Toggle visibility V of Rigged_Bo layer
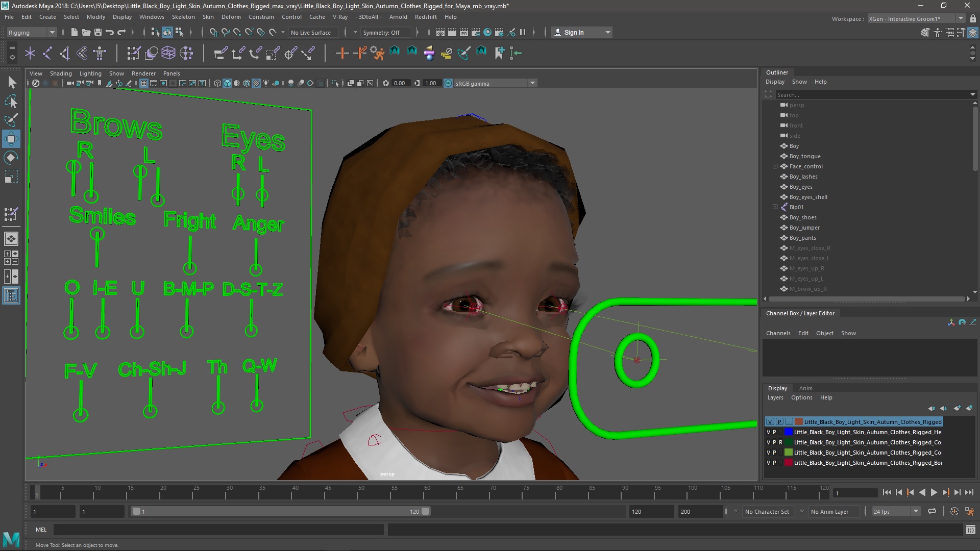 click(768, 463)
